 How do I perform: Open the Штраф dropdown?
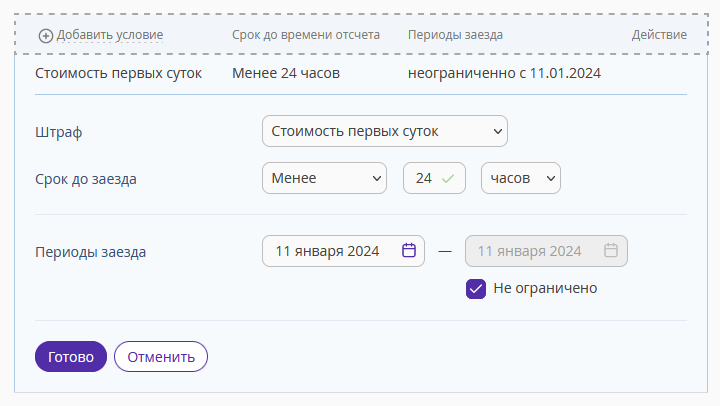(x=385, y=131)
